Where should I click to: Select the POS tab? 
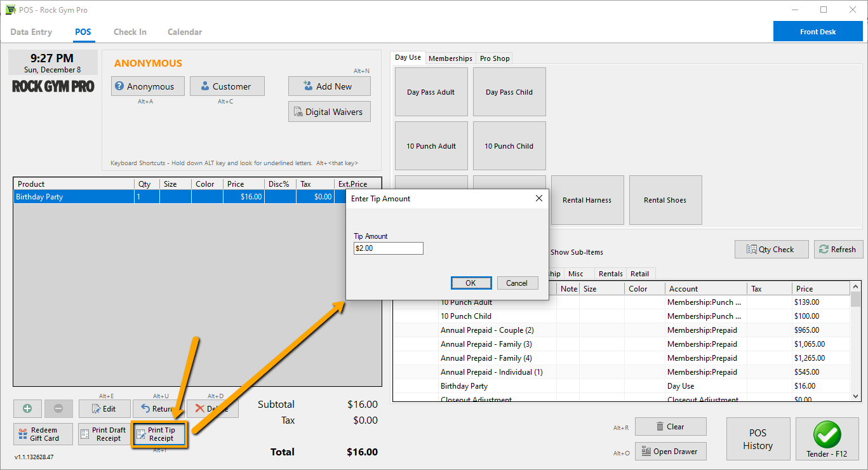83,32
